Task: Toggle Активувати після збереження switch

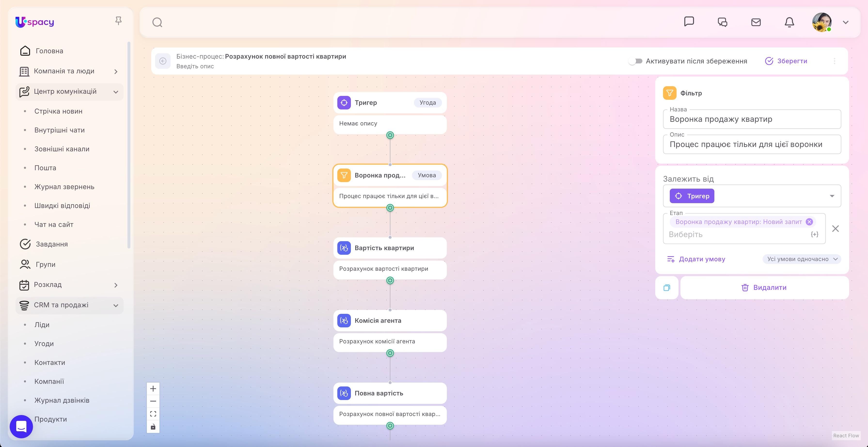Action: [x=636, y=61]
